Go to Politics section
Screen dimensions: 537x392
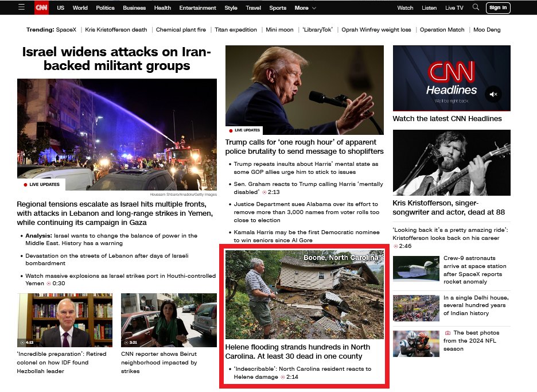coord(105,8)
